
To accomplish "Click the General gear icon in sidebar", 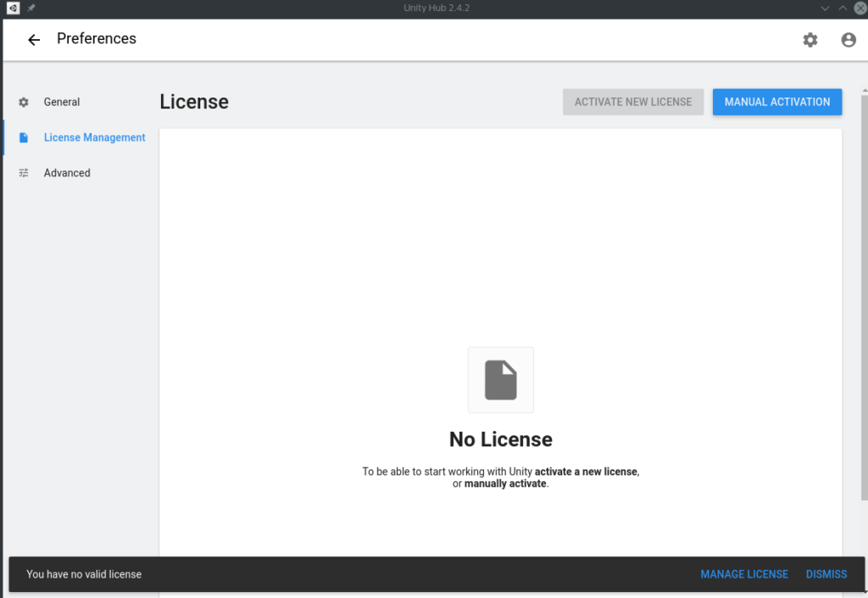I will coord(23,102).
